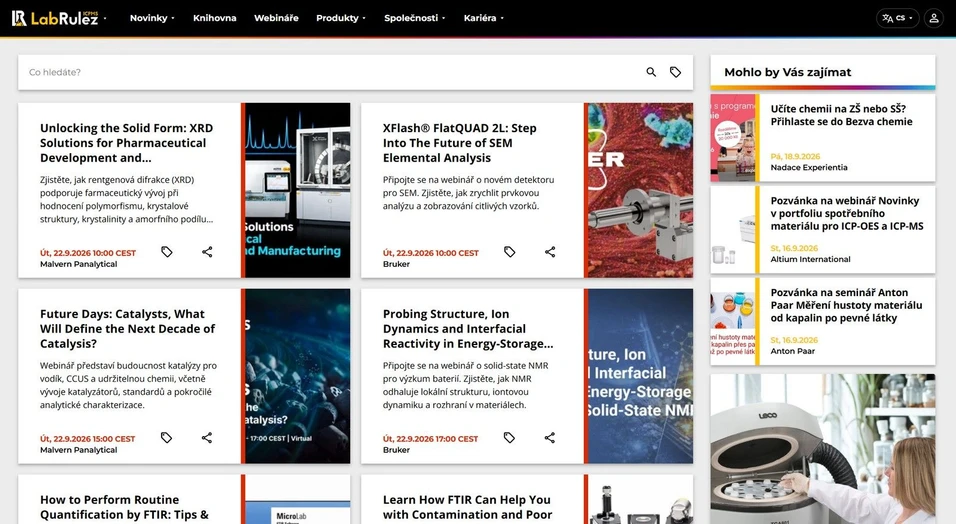Expand the Produkty menu
Viewport: 956px width, 524px height.
341,18
